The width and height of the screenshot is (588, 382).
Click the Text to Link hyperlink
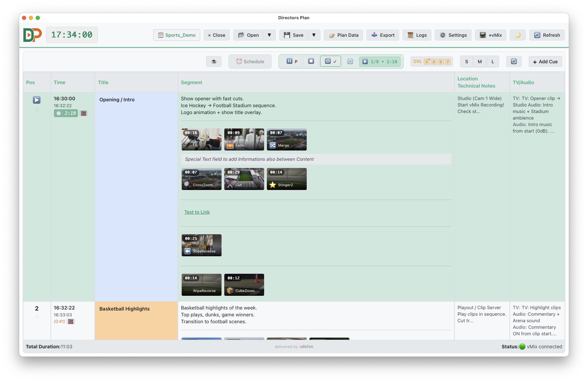[x=197, y=212]
